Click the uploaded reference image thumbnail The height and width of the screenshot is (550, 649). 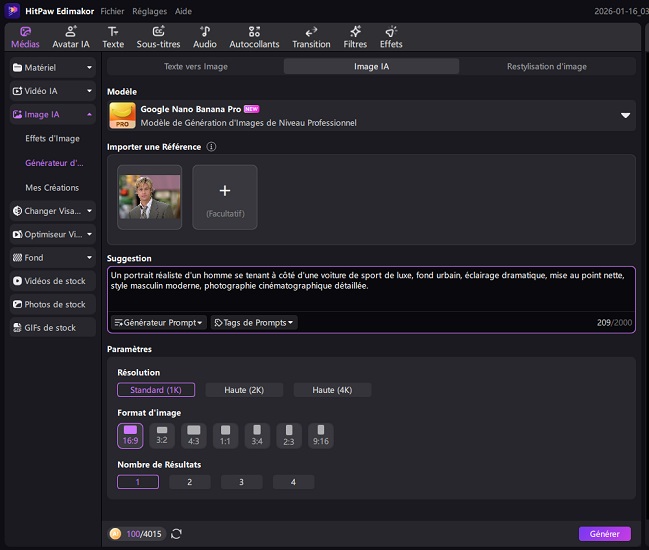[x=149, y=197]
